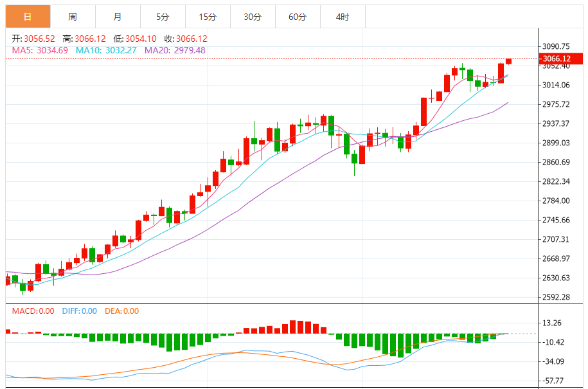Select the 周 weekly chart tab
The height and width of the screenshot is (389, 588).
pyautogui.click(x=73, y=16)
